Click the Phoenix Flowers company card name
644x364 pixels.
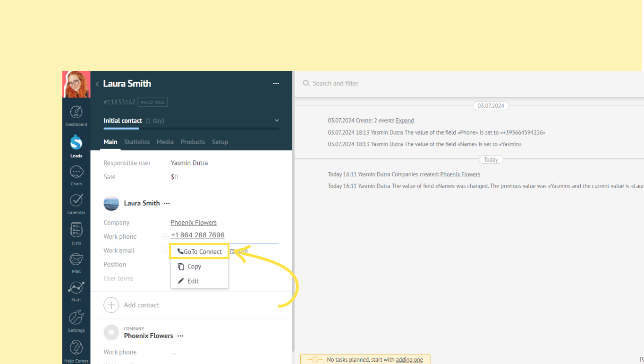(149, 336)
